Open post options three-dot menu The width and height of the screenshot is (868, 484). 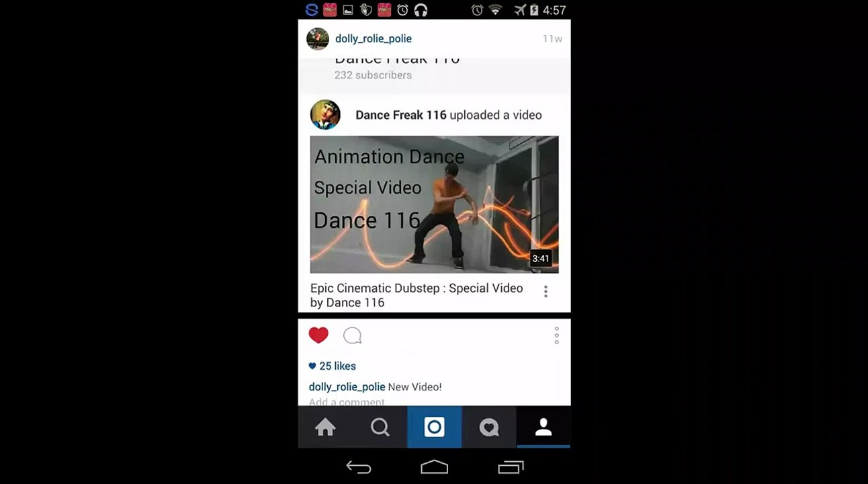[x=556, y=335]
